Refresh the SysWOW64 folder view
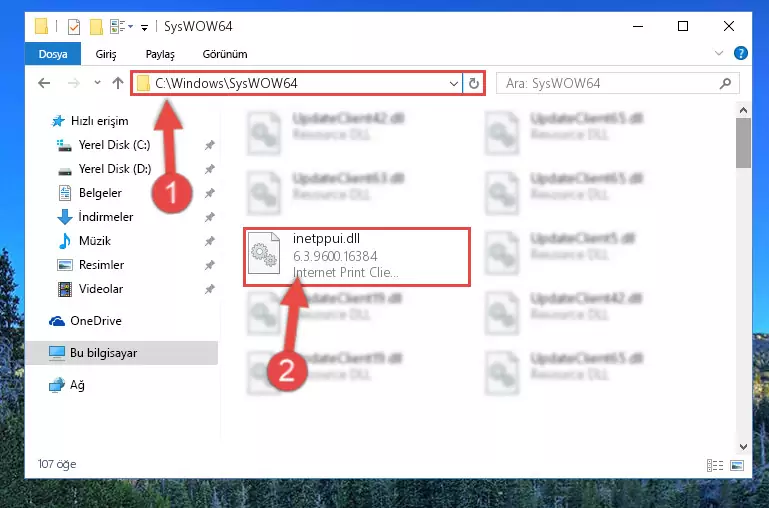The width and height of the screenshot is (769, 508). (473, 83)
